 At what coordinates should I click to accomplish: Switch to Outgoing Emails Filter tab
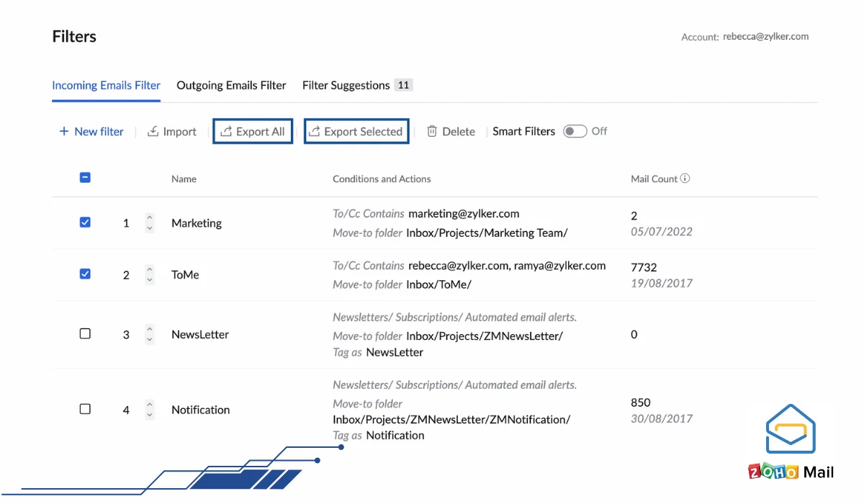pos(231,85)
